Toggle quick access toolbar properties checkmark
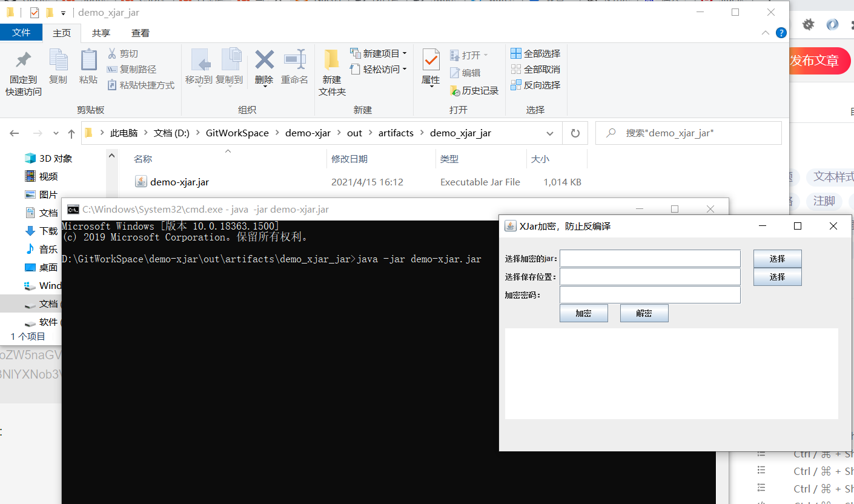This screenshot has width=854, height=504. tap(35, 12)
